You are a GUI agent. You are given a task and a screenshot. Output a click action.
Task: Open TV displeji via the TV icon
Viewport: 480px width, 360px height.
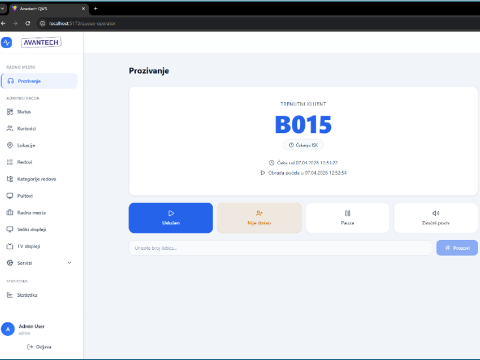coord(10,246)
